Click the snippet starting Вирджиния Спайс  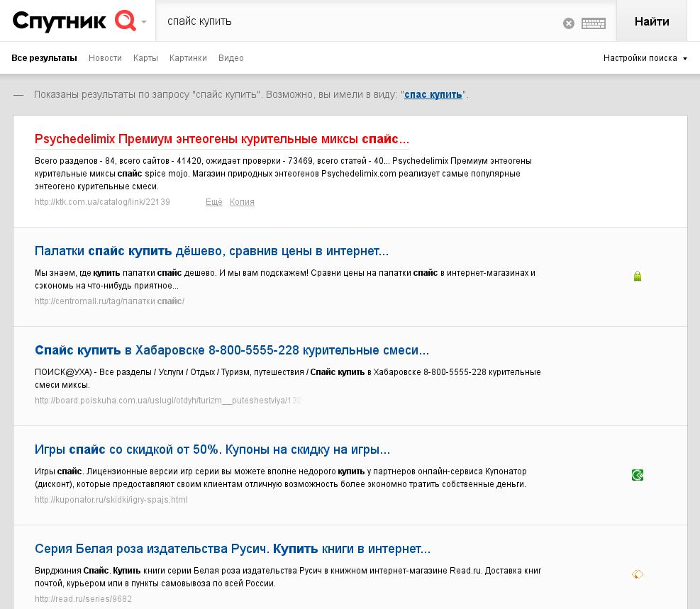pos(288,577)
